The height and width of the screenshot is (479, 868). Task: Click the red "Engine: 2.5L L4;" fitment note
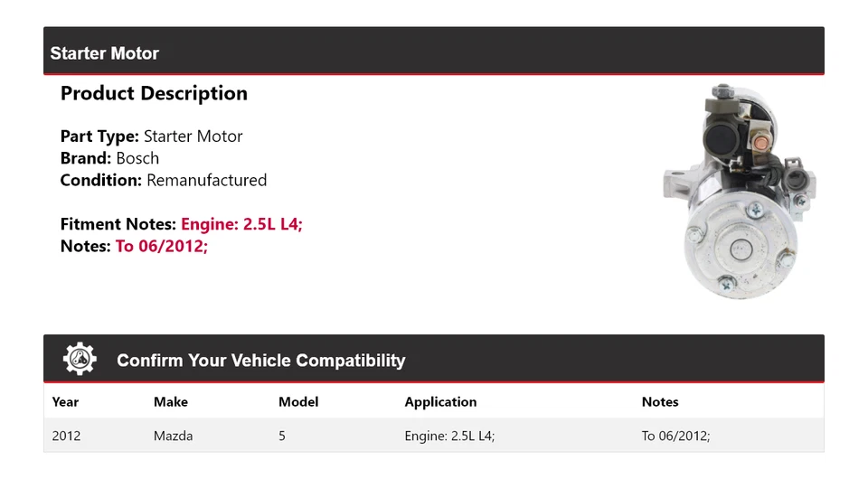click(x=241, y=223)
